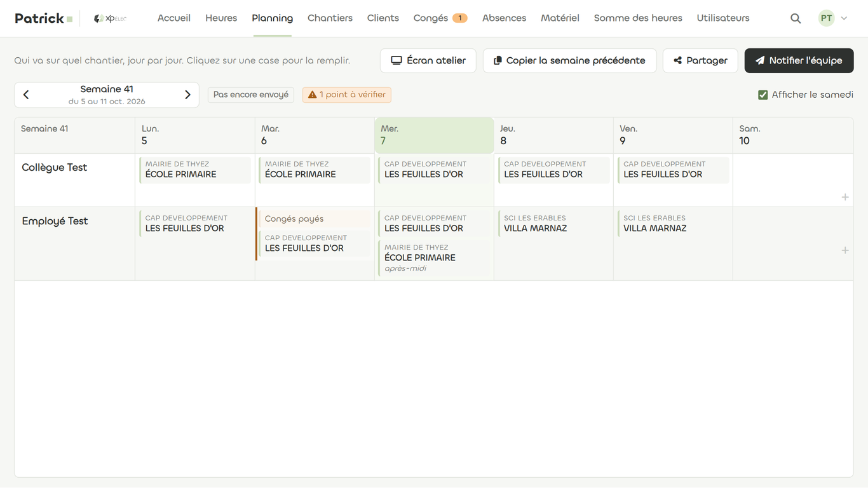Open the Écran atelier view
868x488 pixels.
coord(428,60)
